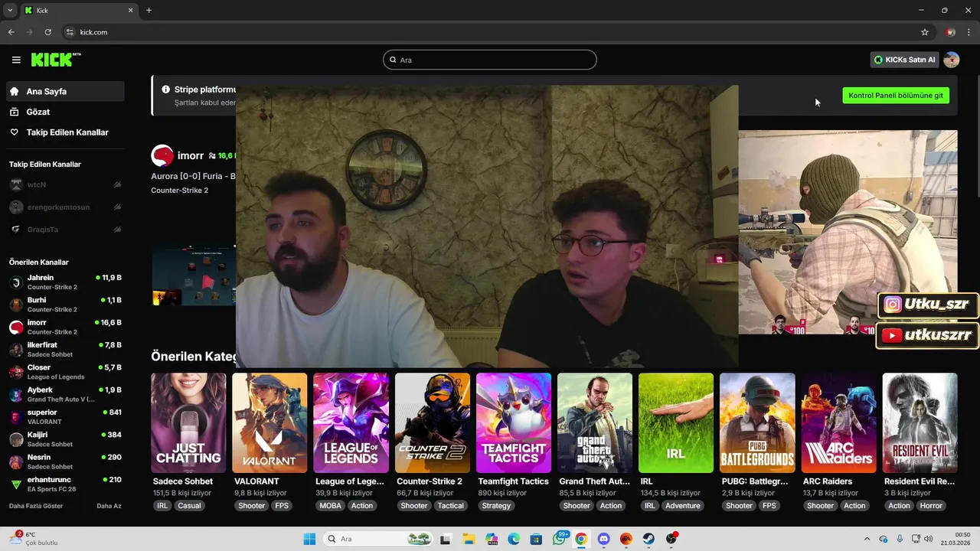Focus the Ara search field
The height and width of the screenshot is (551, 980).
coord(490,60)
